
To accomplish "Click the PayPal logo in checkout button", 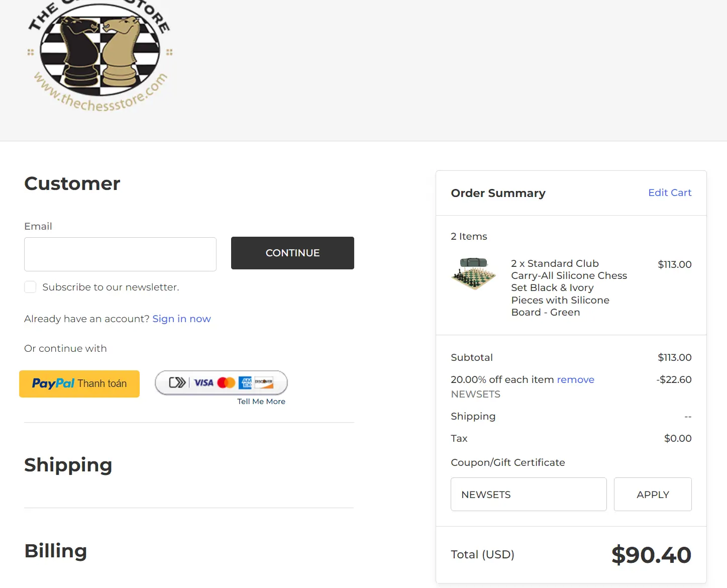I will pos(53,383).
